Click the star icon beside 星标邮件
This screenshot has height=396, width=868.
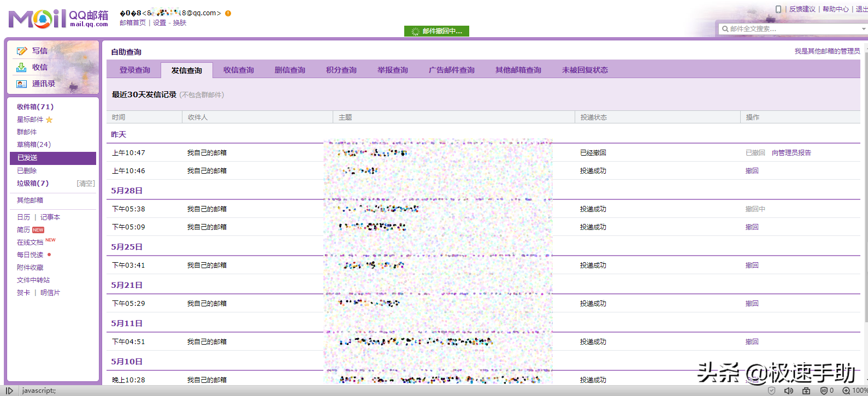tap(49, 120)
